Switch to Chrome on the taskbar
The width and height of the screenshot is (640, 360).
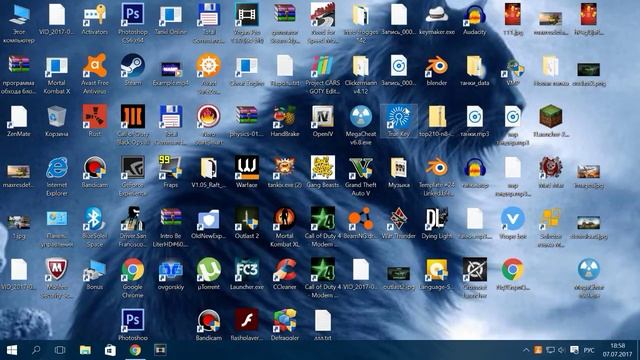pyautogui.click(x=135, y=350)
